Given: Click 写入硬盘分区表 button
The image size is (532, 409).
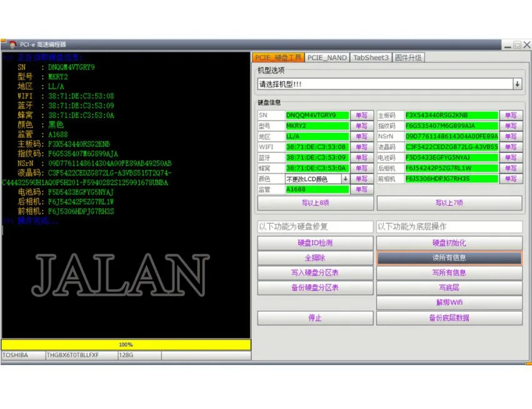Looking at the screenshot, I should [x=315, y=273].
